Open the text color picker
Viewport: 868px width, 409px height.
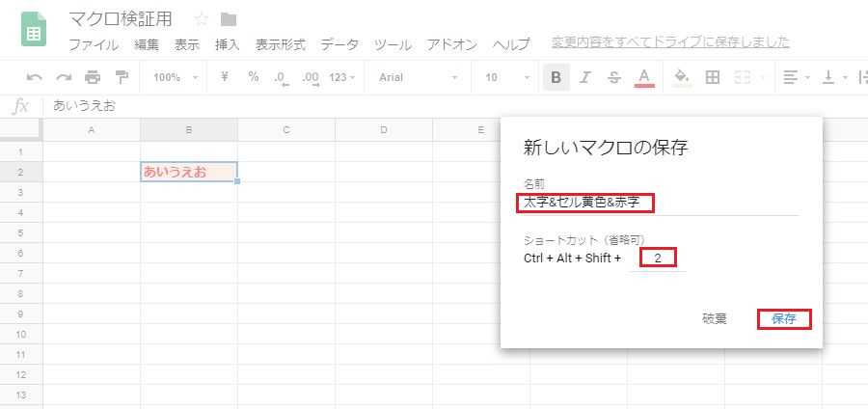coord(645,77)
